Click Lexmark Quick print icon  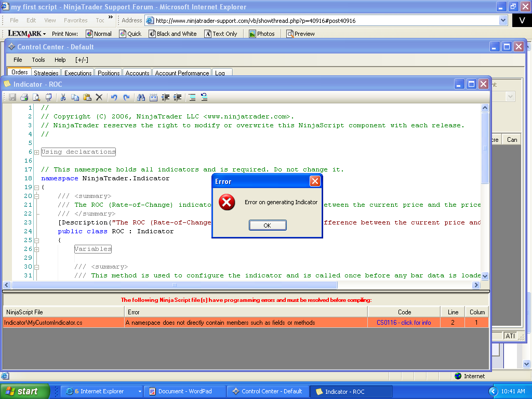point(123,34)
